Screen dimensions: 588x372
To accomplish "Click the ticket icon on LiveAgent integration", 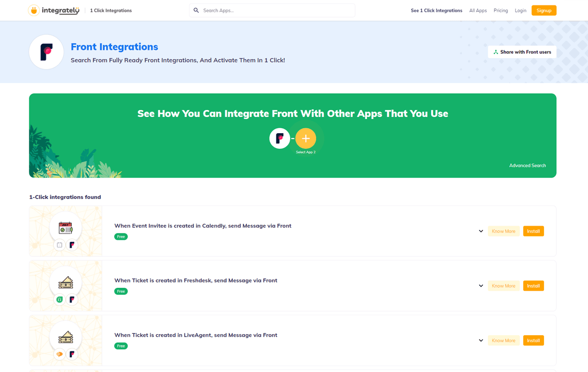I will [x=66, y=337].
